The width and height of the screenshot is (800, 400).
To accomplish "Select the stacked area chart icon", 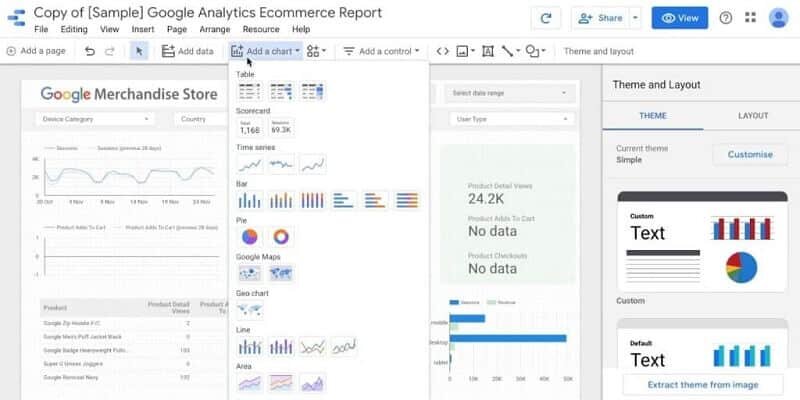I will click(313, 383).
